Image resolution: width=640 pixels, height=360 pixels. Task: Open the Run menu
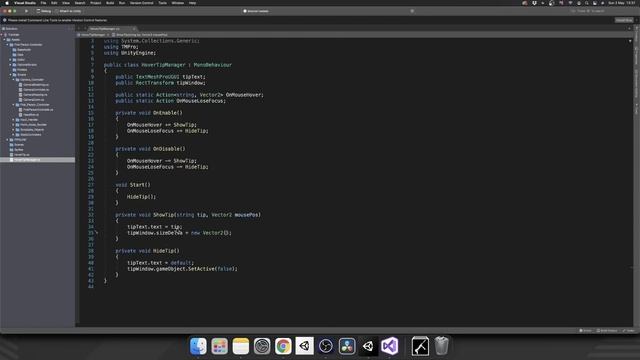point(122,3)
